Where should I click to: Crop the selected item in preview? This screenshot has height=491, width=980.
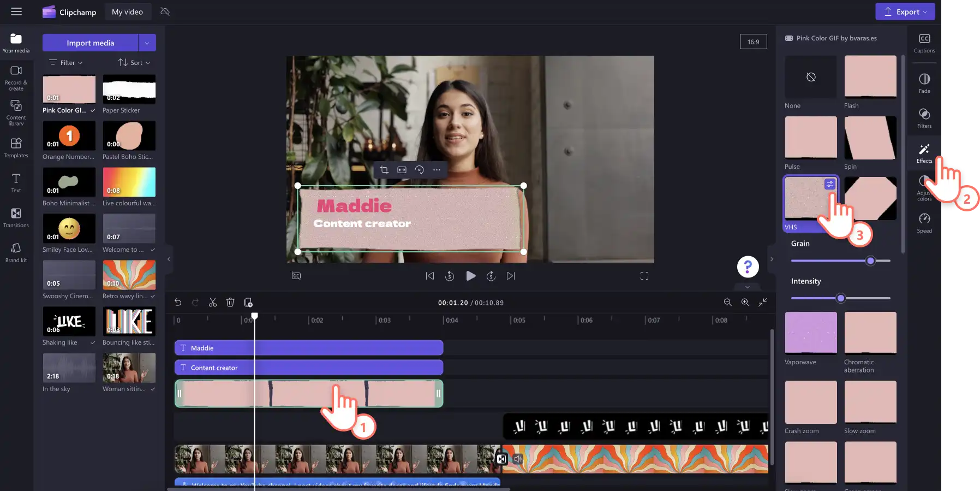tap(384, 170)
